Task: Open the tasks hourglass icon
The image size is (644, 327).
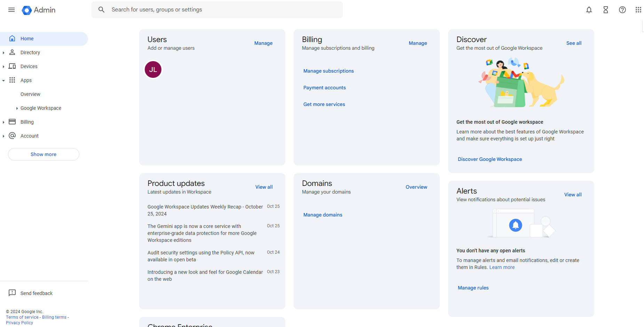Action: coord(606,10)
